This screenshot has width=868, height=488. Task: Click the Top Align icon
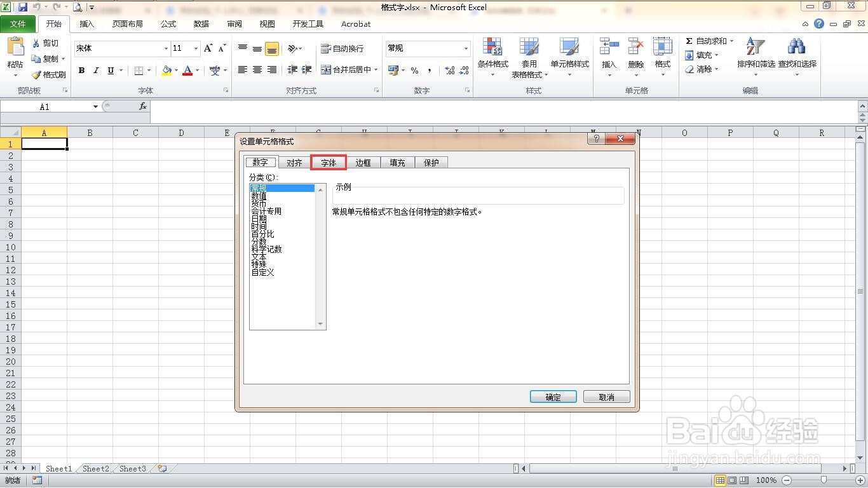tap(243, 48)
